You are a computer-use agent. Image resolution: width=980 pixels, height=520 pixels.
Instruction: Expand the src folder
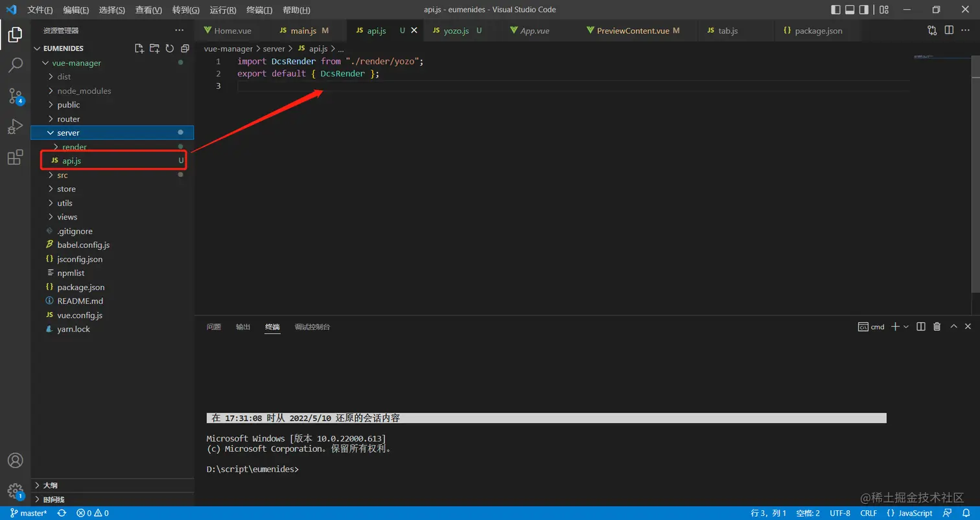112,175
